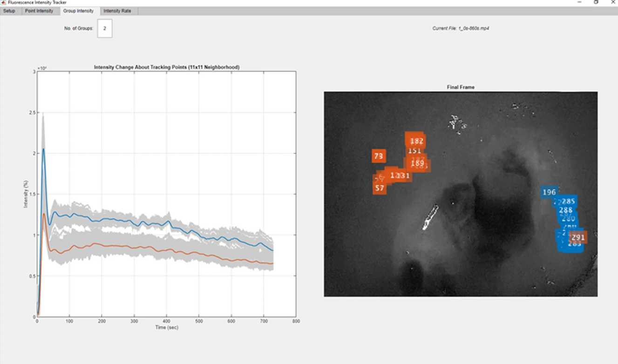
Task: Click the Current File name label
Action: click(x=461, y=28)
